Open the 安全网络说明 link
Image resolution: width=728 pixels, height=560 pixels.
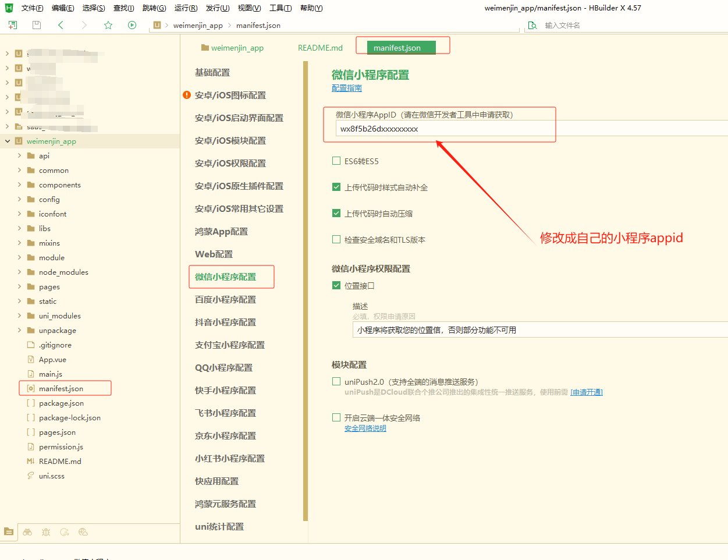(x=365, y=428)
